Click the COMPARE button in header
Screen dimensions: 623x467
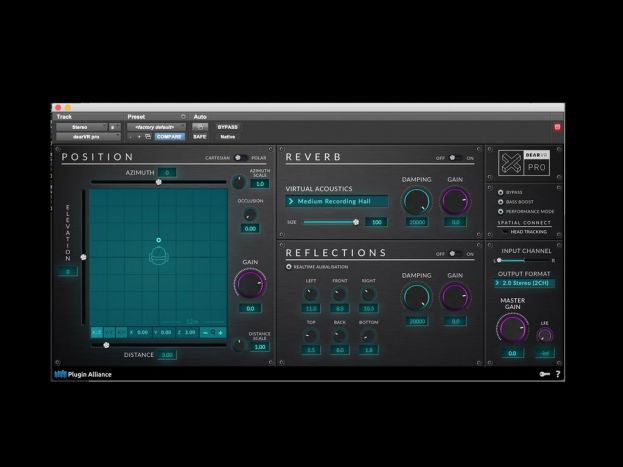click(168, 137)
